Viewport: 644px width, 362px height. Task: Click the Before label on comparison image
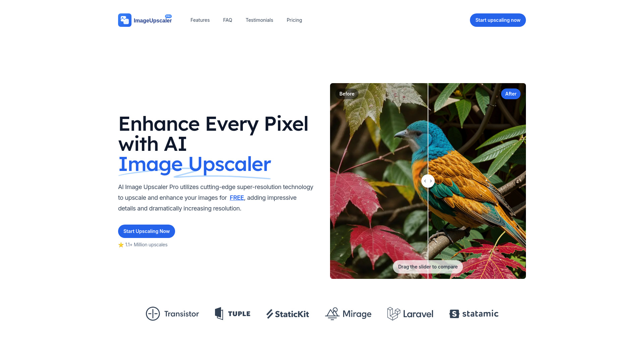point(347,94)
